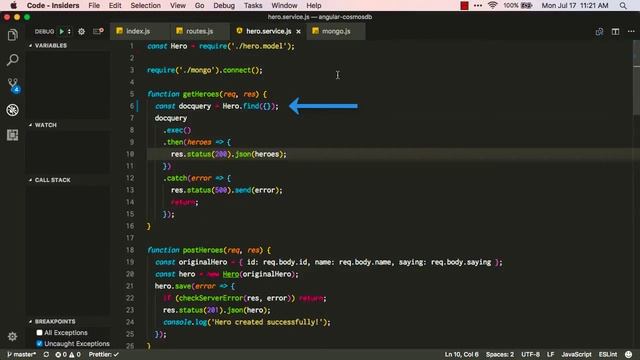Click the Wi-Fi icon in menu bar

(x=492, y=5)
